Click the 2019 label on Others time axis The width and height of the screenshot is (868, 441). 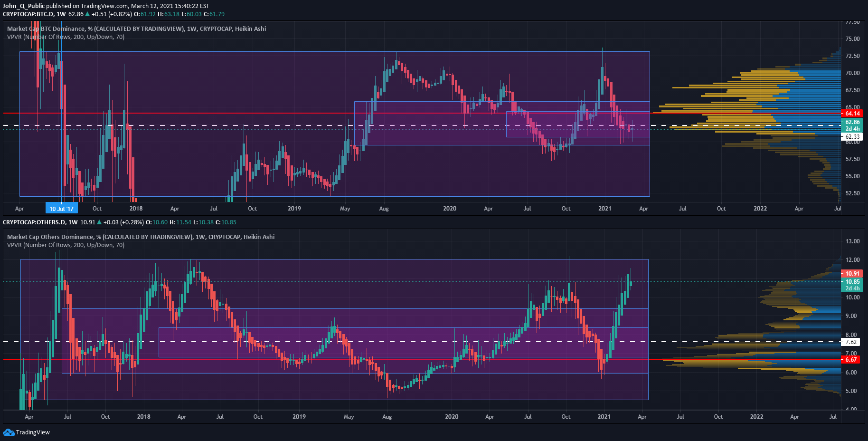click(x=299, y=416)
